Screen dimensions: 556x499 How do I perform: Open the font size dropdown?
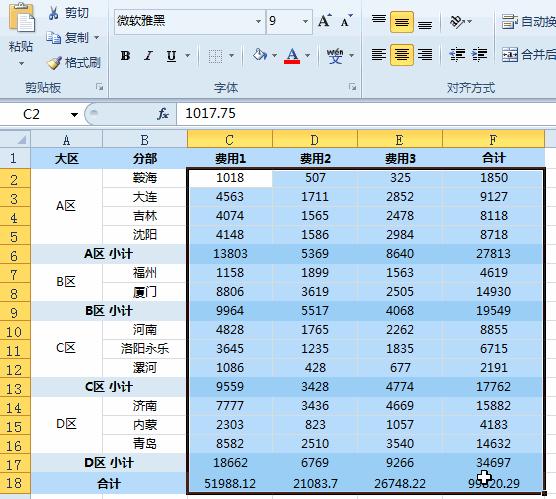[x=305, y=21]
